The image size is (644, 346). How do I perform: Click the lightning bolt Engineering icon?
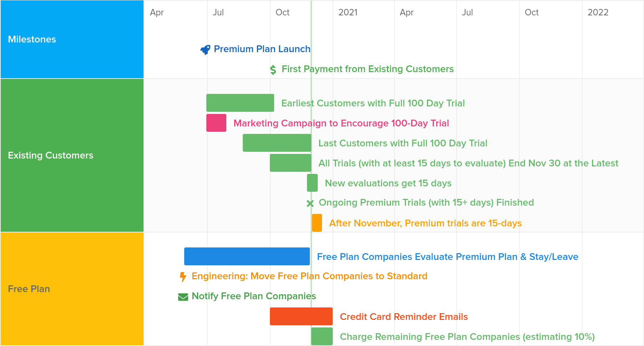click(x=183, y=277)
